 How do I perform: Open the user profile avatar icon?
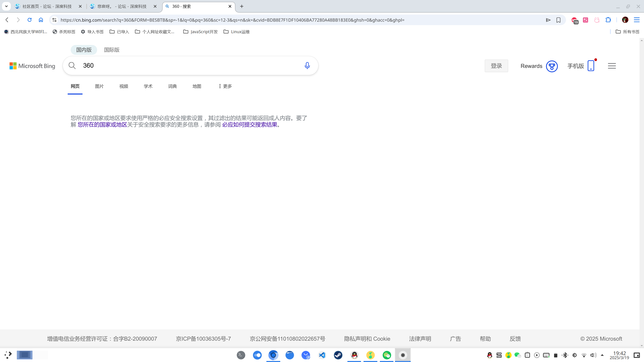click(625, 20)
